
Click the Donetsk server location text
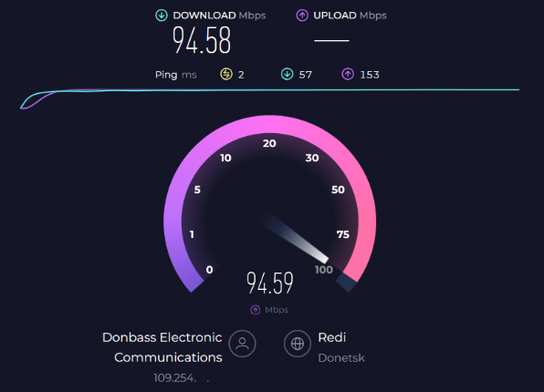(341, 357)
